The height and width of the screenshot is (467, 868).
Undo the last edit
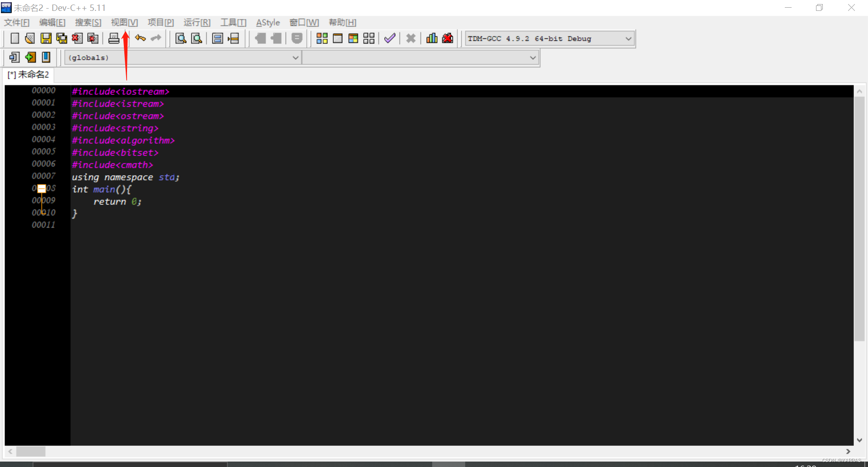[x=140, y=38]
